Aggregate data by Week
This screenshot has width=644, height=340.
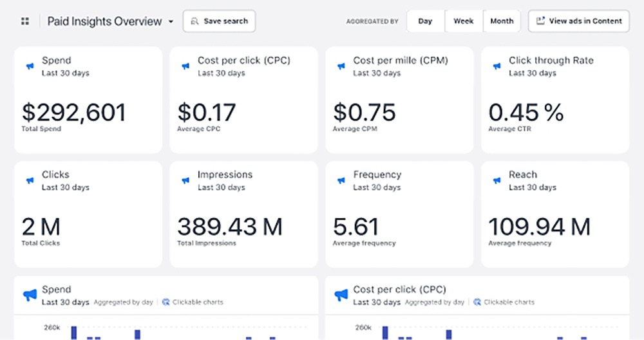(x=463, y=21)
